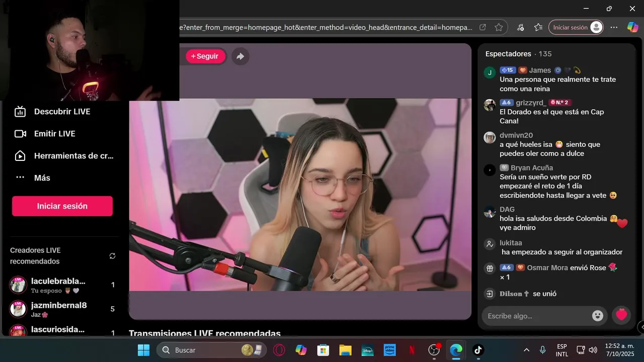The height and width of the screenshot is (362, 644).
Task: Click Edge Iniciar sesión profile button
Action: click(x=576, y=27)
